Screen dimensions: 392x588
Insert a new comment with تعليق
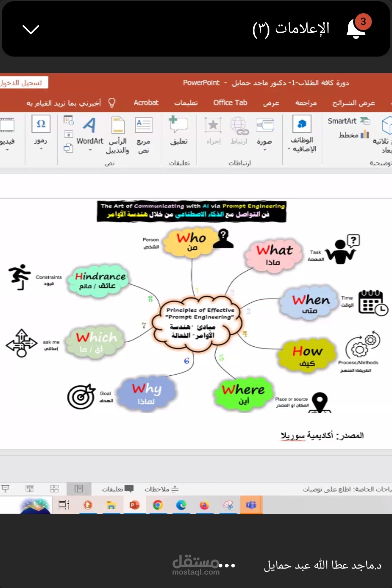point(179,130)
